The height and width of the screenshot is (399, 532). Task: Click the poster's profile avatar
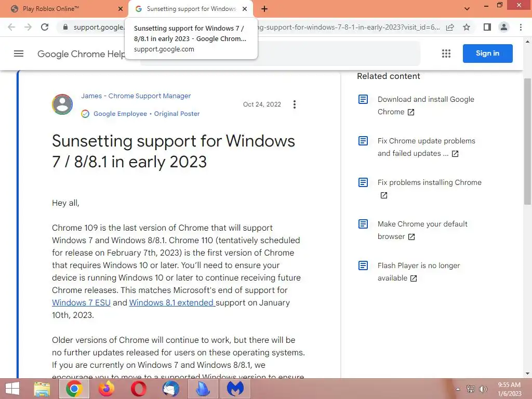(62, 104)
